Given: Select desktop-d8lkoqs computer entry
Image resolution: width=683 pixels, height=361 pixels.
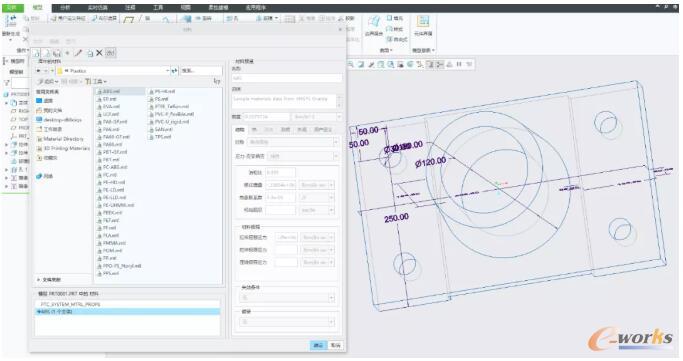Looking at the screenshot, I should (x=59, y=120).
